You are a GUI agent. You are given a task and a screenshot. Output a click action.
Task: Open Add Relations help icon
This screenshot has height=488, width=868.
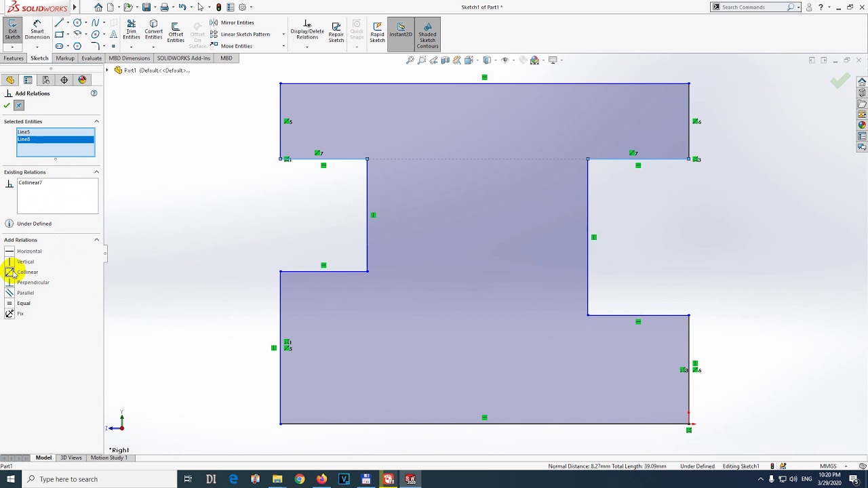click(94, 93)
